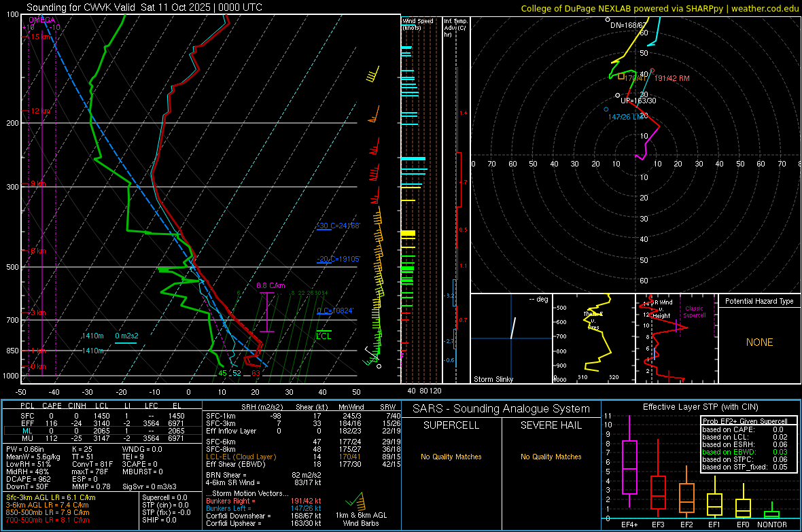This screenshot has height=532, width=802.
Task: Click the EFF parcel row label
Action: tap(27, 423)
